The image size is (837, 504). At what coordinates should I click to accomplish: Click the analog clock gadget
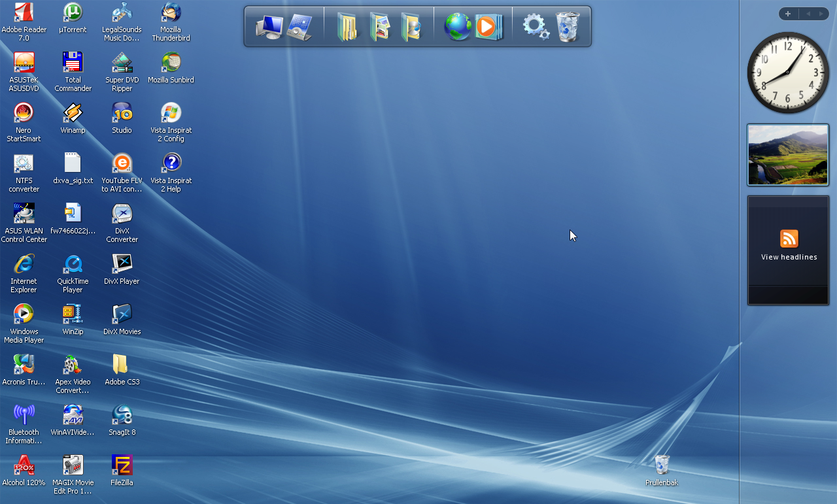pyautogui.click(x=788, y=73)
